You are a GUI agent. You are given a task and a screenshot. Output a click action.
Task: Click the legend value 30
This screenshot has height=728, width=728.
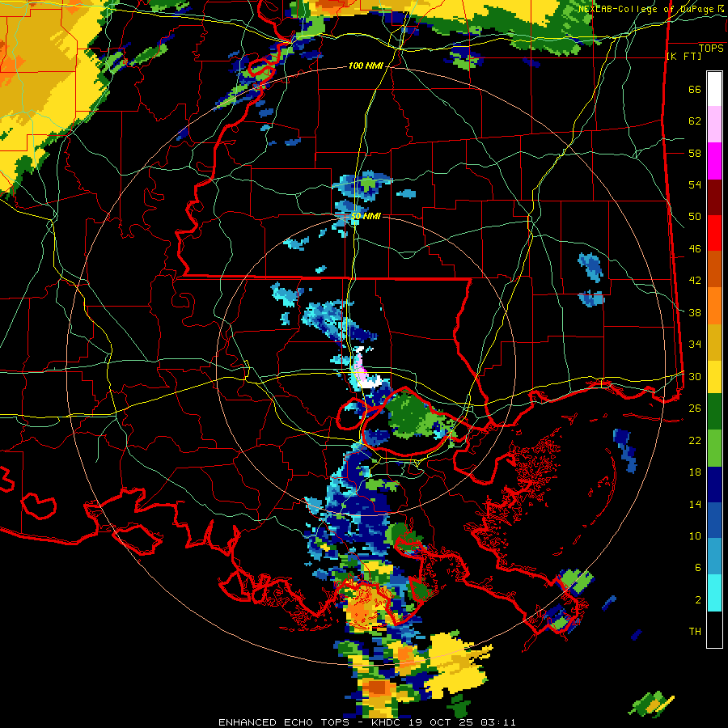tap(695, 376)
